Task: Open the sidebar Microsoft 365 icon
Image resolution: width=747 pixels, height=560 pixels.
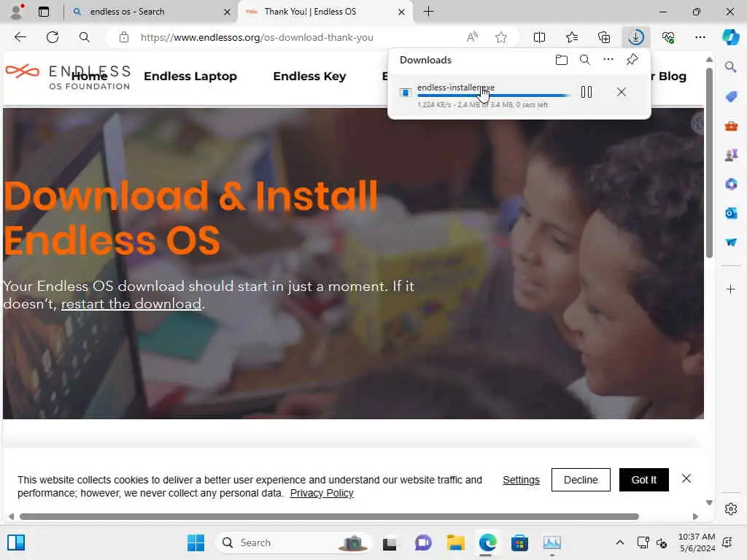Action: (x=731, y=184)
